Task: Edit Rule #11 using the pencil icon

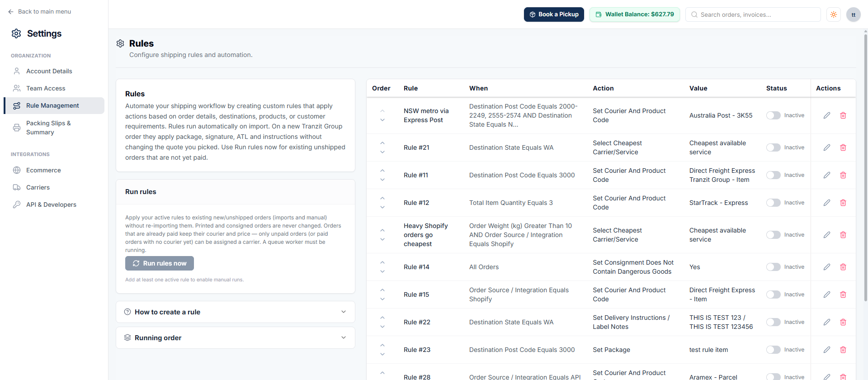Action: (827, 175)
